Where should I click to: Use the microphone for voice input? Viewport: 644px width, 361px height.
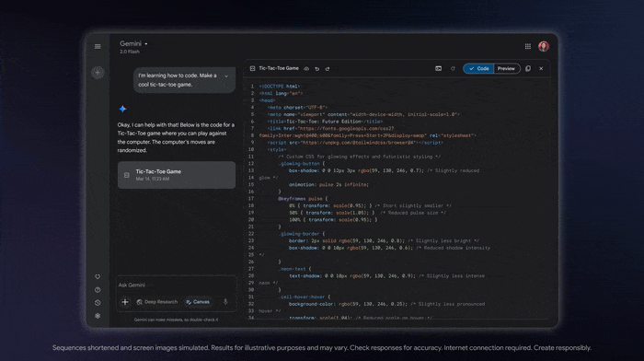225,302
